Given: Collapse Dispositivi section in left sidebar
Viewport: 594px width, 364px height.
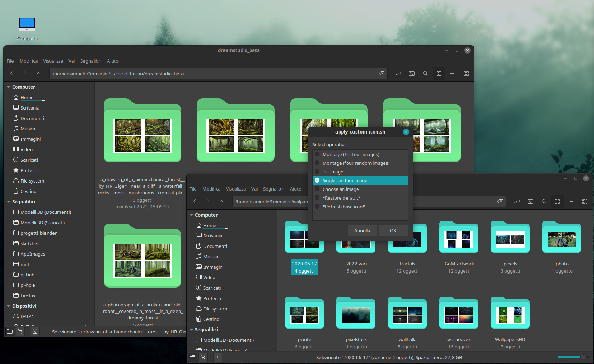Looking at the screenshot, I should tap(9, 306).
